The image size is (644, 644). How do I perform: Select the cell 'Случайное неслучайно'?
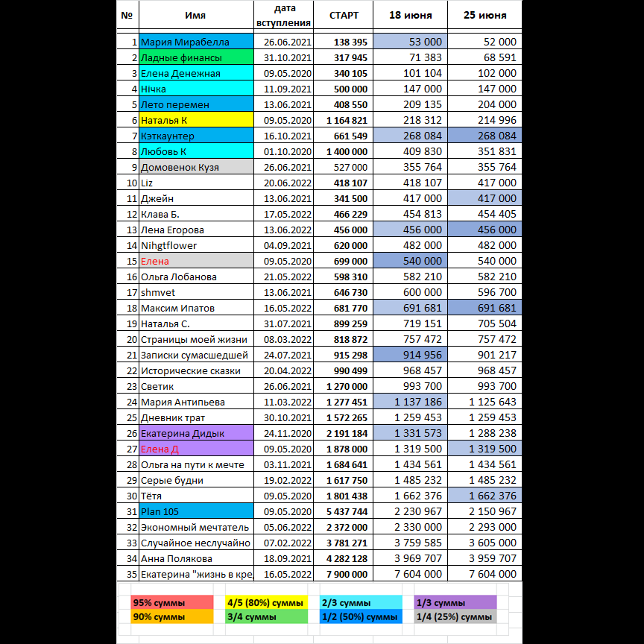[196, 543]
